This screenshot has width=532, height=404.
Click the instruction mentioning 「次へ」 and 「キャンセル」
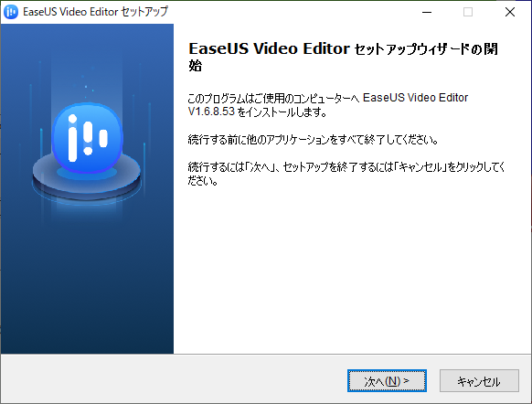[346, 174]
